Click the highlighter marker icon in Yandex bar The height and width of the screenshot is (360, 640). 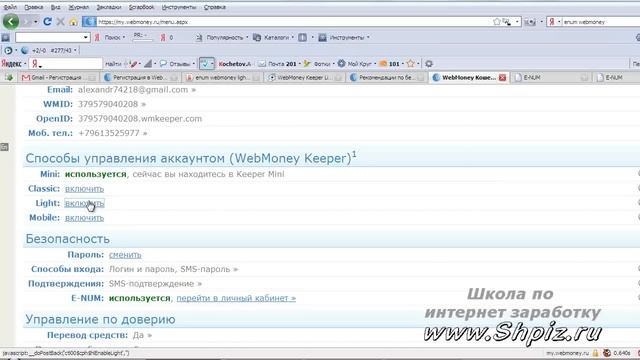[x=133, y=64]
